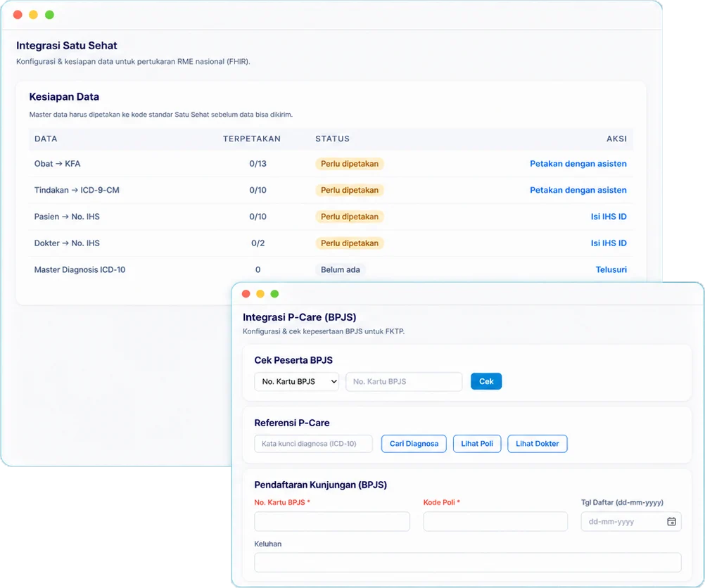Focus the No. Kartu BPJS search input
Screen dimensions: 705x588
pos(404,382)
